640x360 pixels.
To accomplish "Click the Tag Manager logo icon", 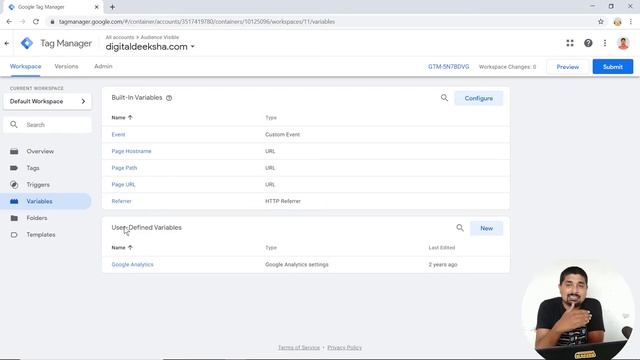I will pos(27,43).
